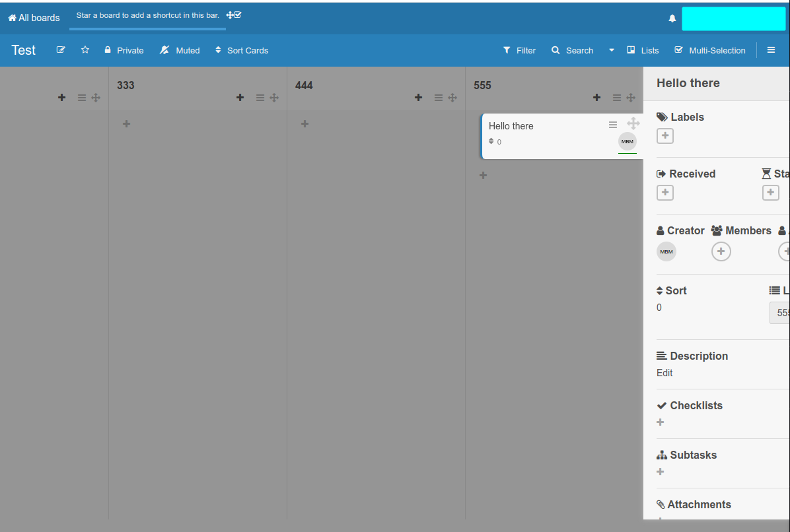Viewport: 790px width, 532px height.
Task: Open list 444 hamburger menu
Action: tap(439, 98)
